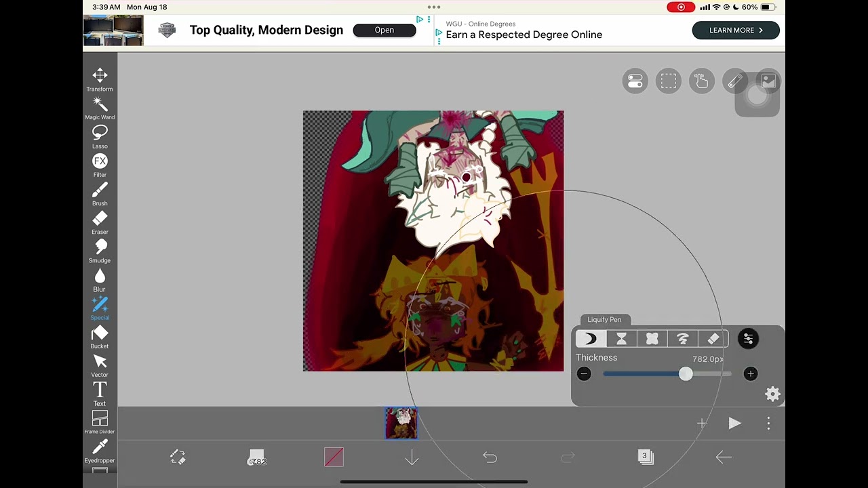
Task: Select the liquify swirl mode
Action: [x=683, y=339]
